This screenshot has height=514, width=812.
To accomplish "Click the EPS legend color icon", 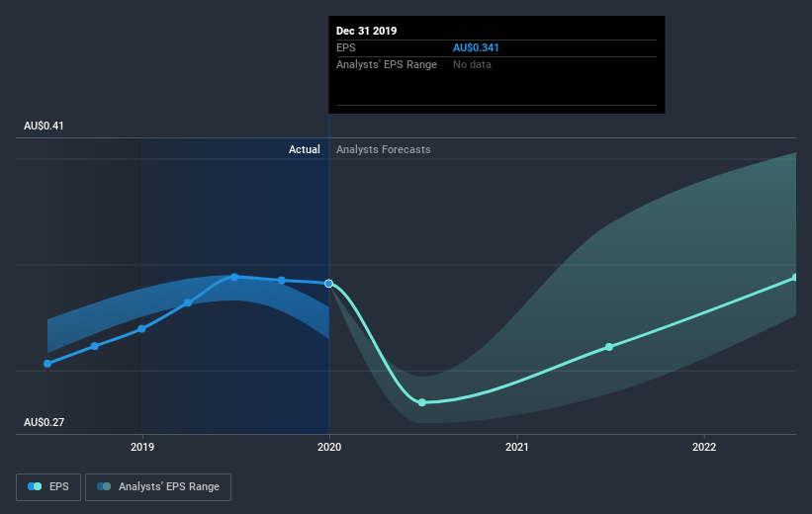I will tap(35, 486).
